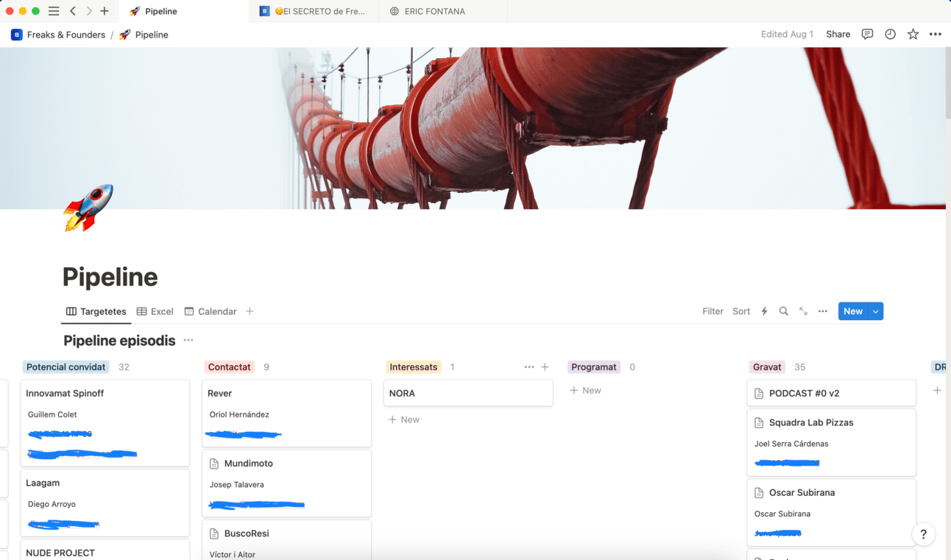Go forward with the right arrow
The width and height of the screenshot is (951, 560).
[89, 11]
